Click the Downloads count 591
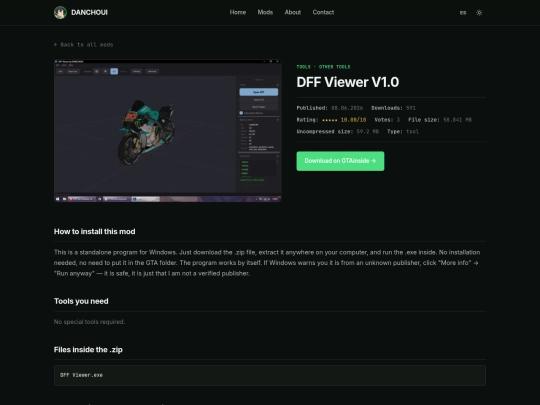The height and width of the screenshot is (405, 540). pos(411,108)
